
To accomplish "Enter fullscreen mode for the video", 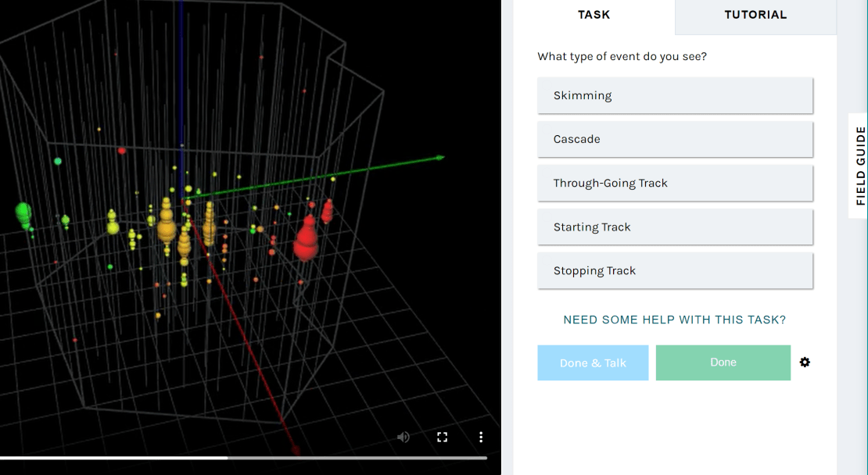I will pyautogui.click(x=442, y=437).
